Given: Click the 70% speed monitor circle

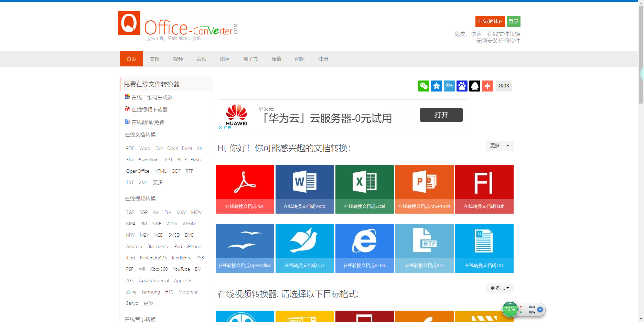Looking at the screenshot, I should 510,309.
